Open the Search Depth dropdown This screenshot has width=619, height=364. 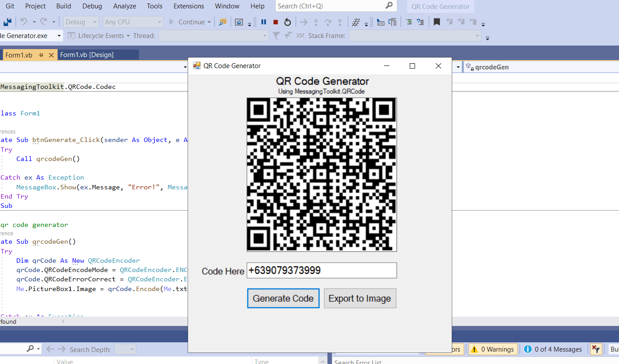pos(125,349)
